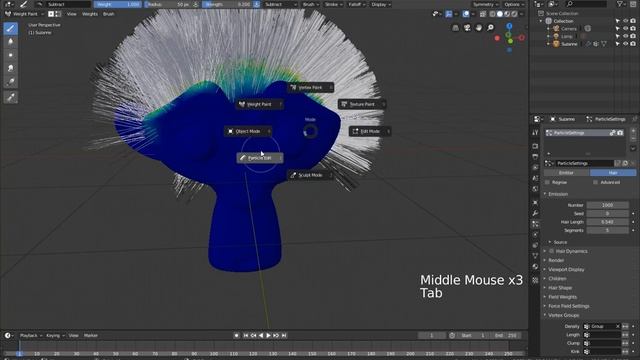Screen dimensions: 640x360
Task: Select the Smear tool in toolbar
Action: point(11,68)
